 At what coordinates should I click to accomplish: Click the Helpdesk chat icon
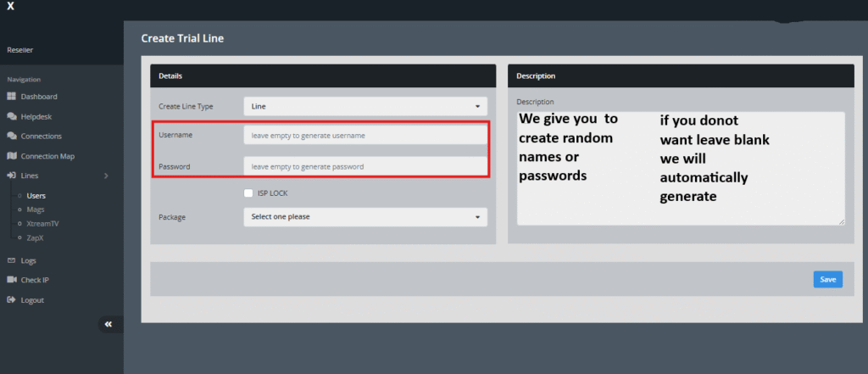(x=12, y=116)
